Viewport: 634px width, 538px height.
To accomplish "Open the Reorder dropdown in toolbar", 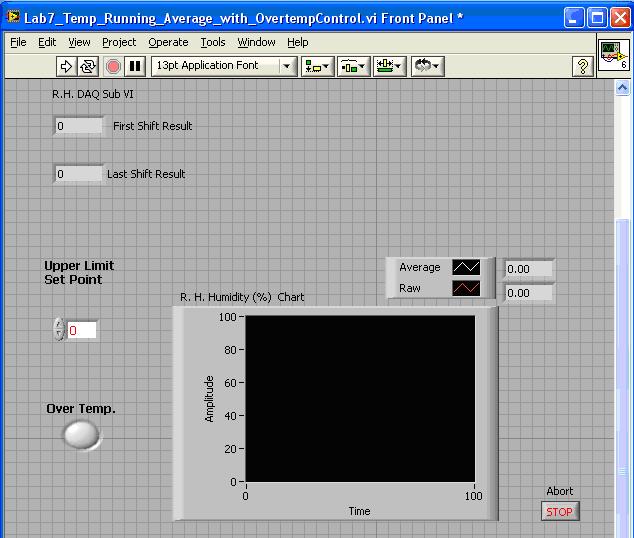I will [x=426, y=66].
